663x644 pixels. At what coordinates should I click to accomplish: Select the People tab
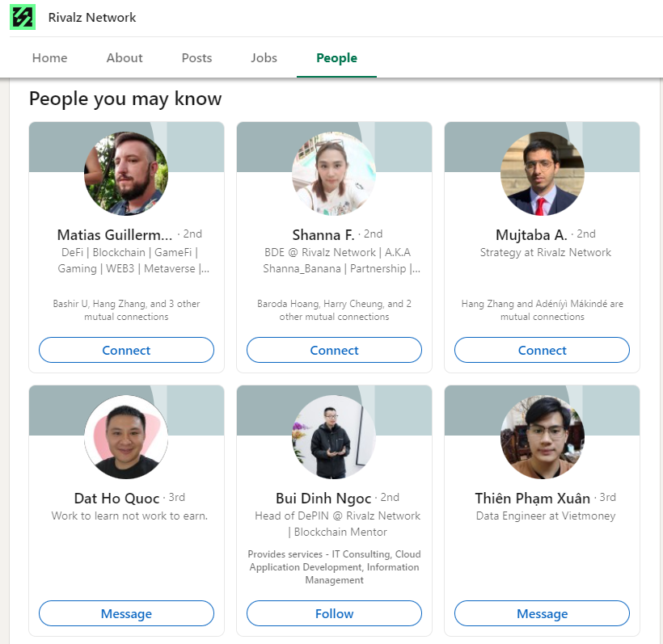(x=336, y=58)
